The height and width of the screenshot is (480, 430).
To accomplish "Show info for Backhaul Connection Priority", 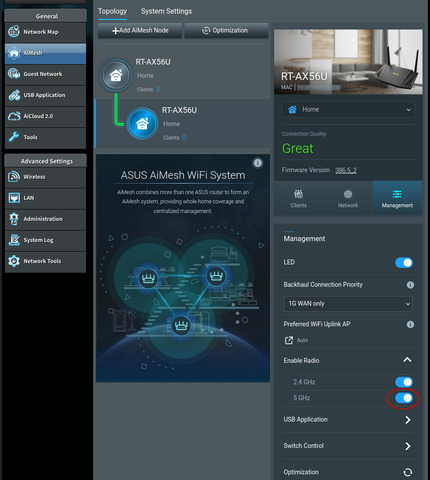I will pyautogui.click(x=410, y=285).
